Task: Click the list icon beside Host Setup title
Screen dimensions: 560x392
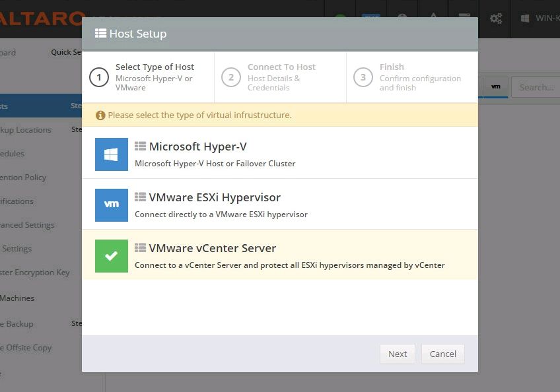Action: [101, 33]
